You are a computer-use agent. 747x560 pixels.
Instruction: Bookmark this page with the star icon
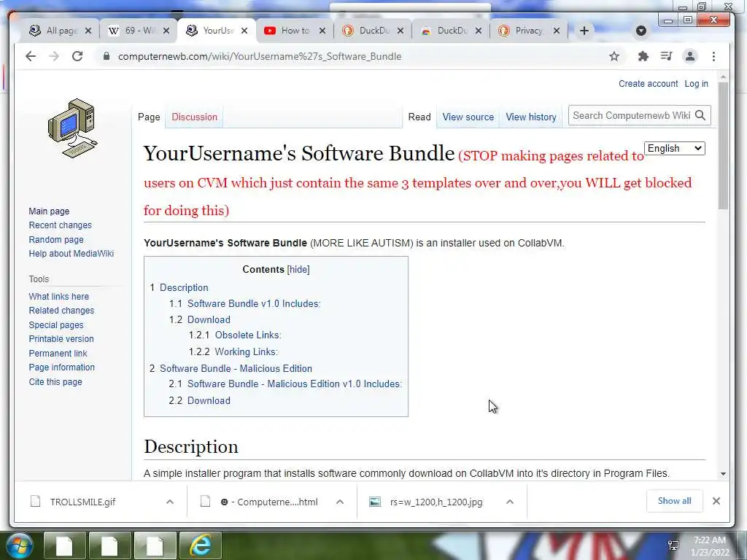614,56
